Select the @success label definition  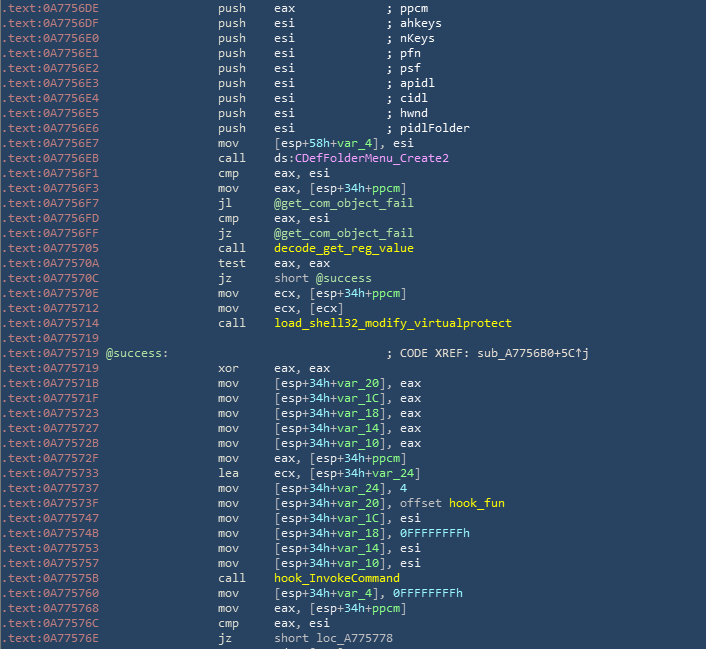[x=137, y=353]
